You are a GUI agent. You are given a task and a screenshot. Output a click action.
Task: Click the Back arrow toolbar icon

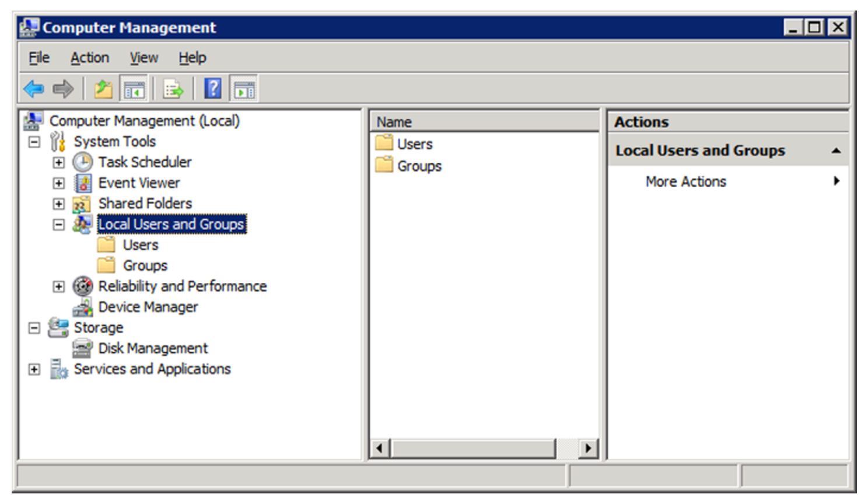[x=34, y=89]
